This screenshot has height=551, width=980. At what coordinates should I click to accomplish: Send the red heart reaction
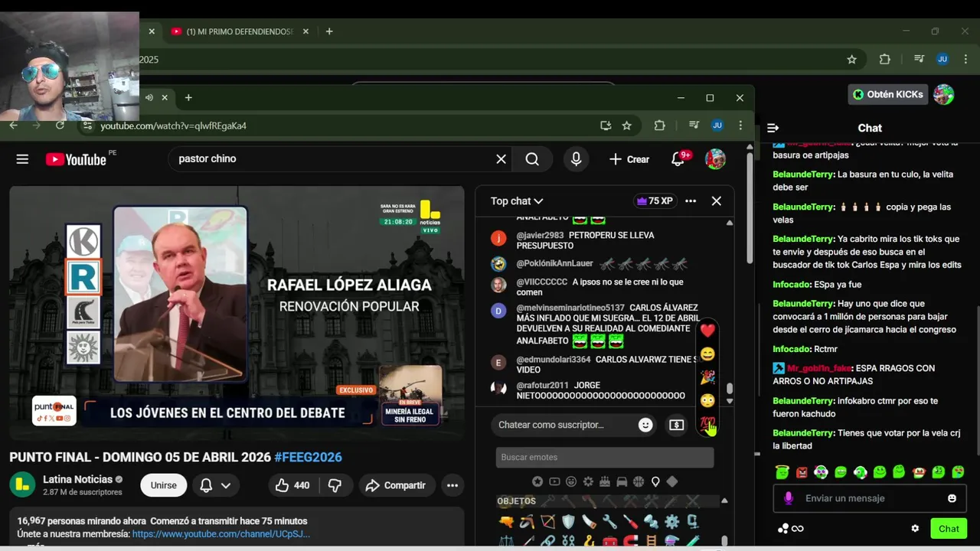[707, 331]
